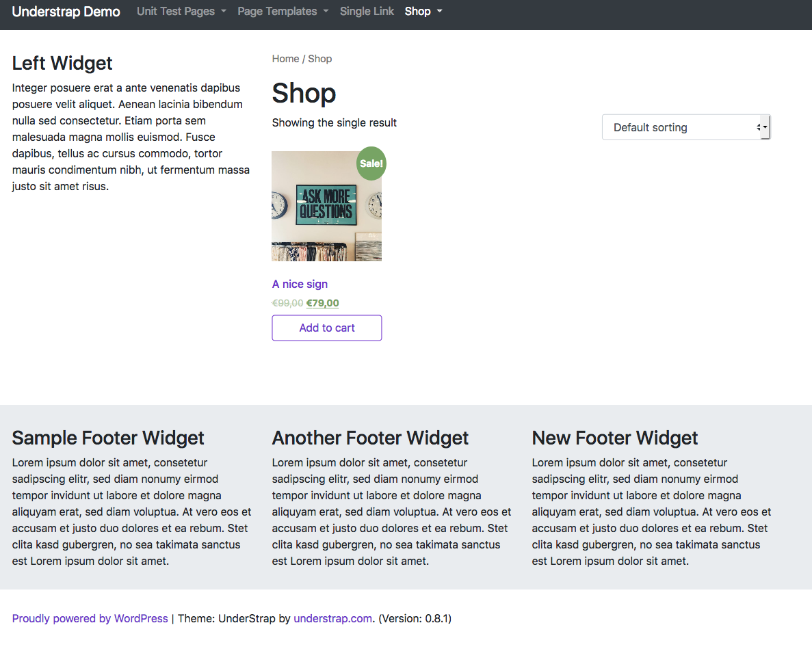Add A nice sign to cart
812x662 pixels.
(x=326, y=328)
